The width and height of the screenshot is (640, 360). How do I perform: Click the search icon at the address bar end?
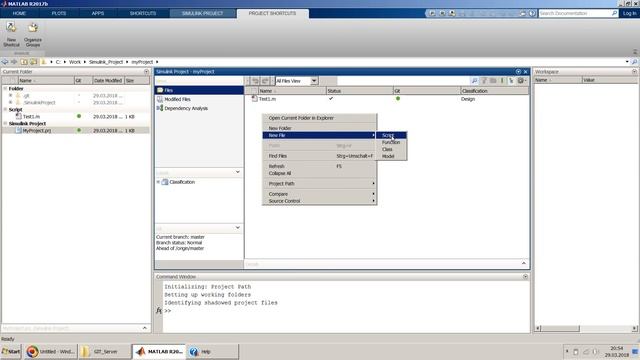click(x=634, y=62)
